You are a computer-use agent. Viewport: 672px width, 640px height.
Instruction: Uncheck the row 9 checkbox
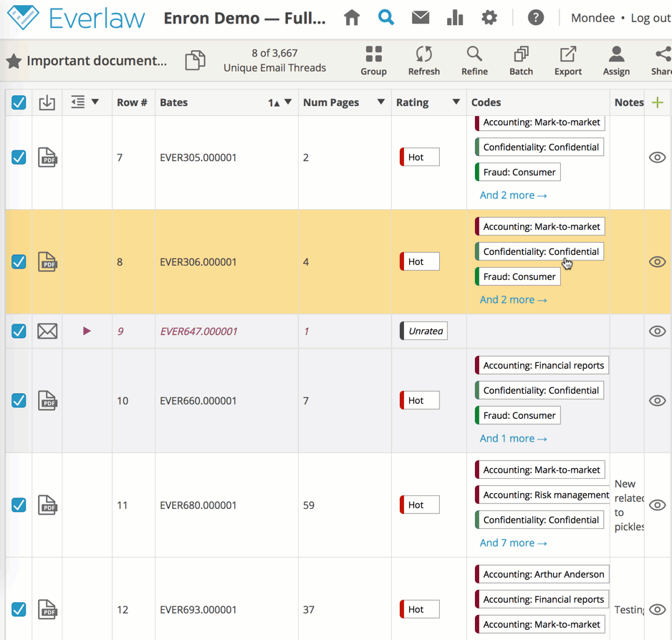[19, 331]
